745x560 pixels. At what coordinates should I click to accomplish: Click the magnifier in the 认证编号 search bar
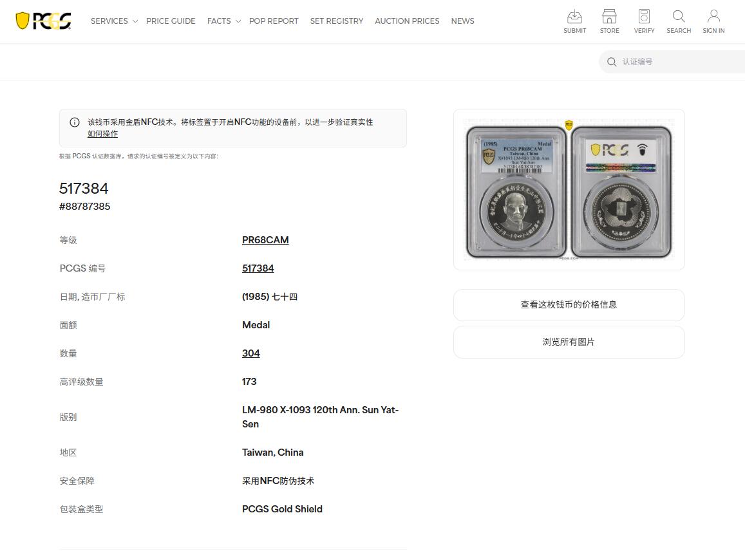click(x=611, y=62)
